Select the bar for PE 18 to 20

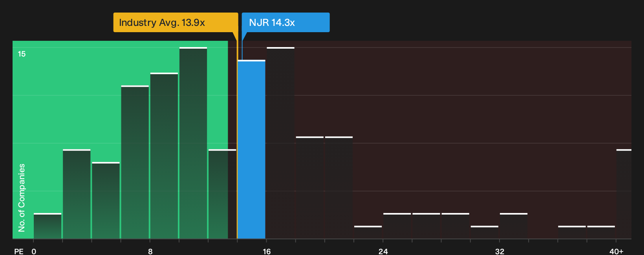click(310, 188)
